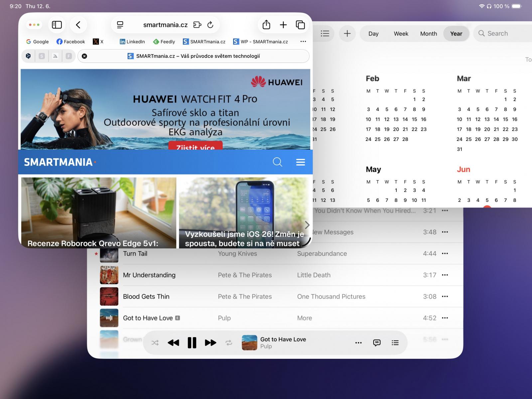Viewport: 532px width, 399px height.
Task: Pause the Got to Have Love playback
Action: 192,343
